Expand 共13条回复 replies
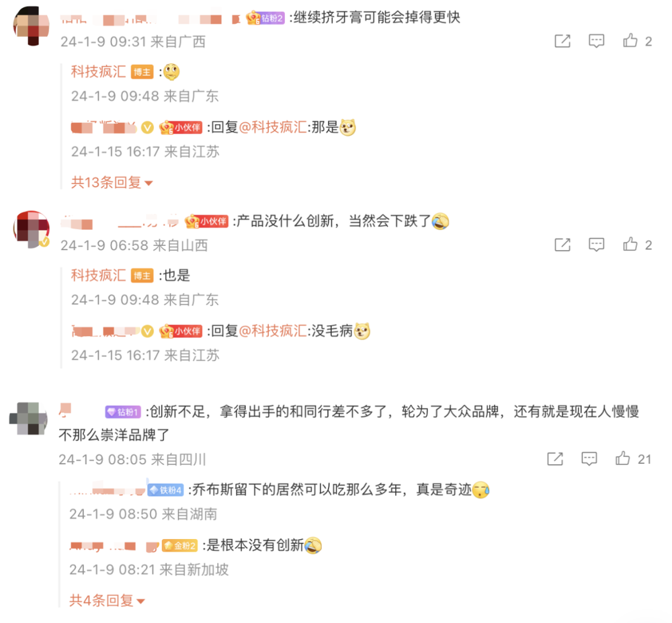 tap(112, 183)
